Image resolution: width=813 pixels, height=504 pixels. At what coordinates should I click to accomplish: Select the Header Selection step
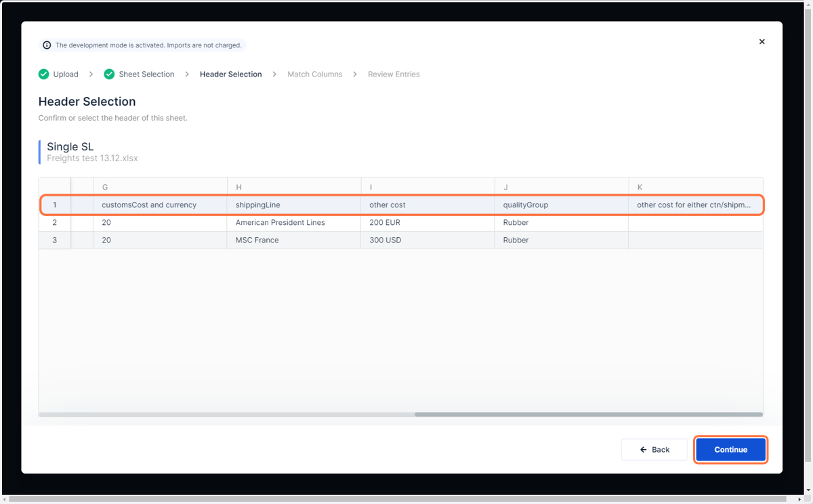click(x=230, y=75)
